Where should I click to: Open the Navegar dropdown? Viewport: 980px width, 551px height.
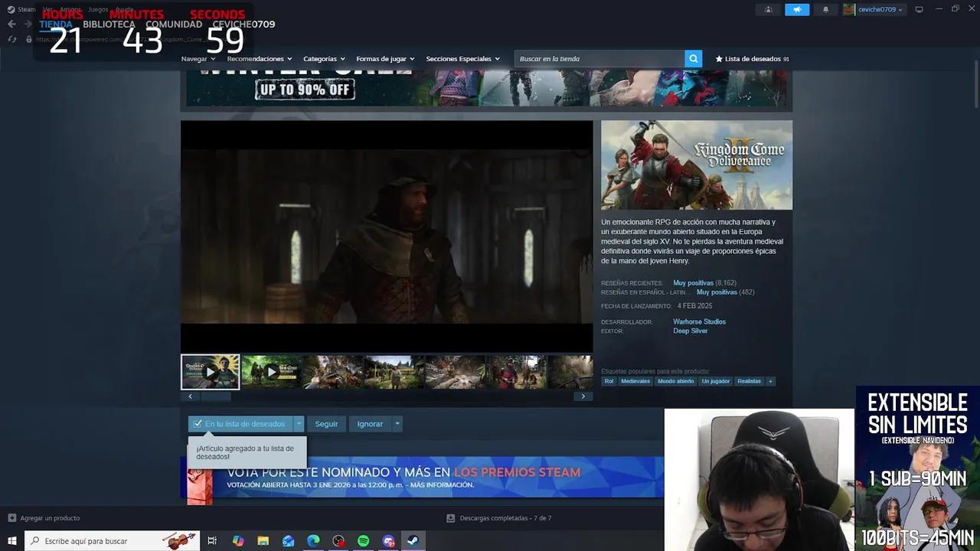point(198,59)
